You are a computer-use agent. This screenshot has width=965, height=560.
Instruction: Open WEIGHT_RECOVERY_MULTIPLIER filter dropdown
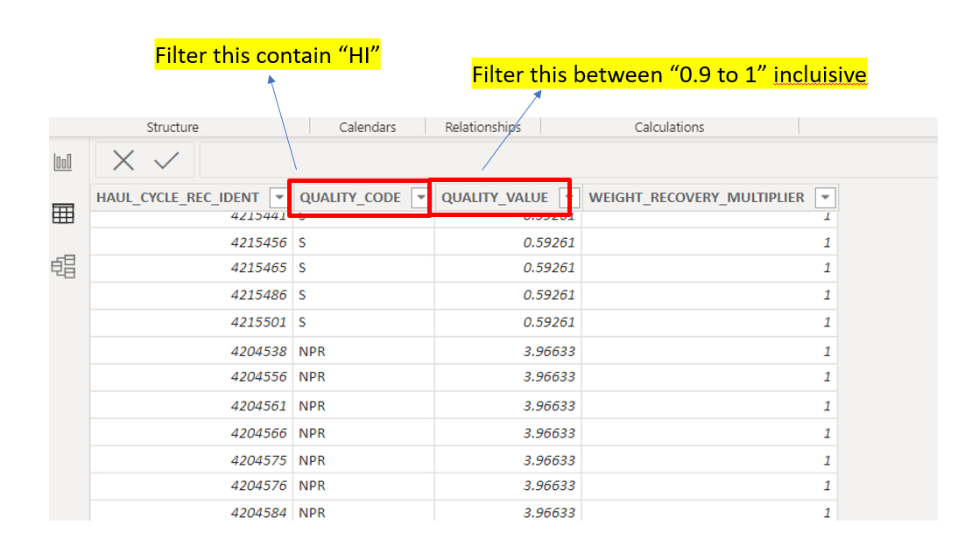point(825,198)
